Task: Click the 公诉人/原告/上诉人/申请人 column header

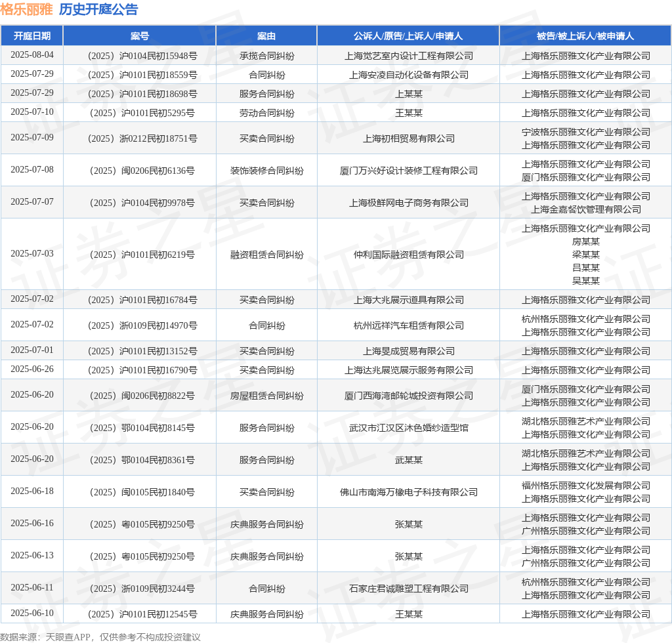Action: click(408, 36)
